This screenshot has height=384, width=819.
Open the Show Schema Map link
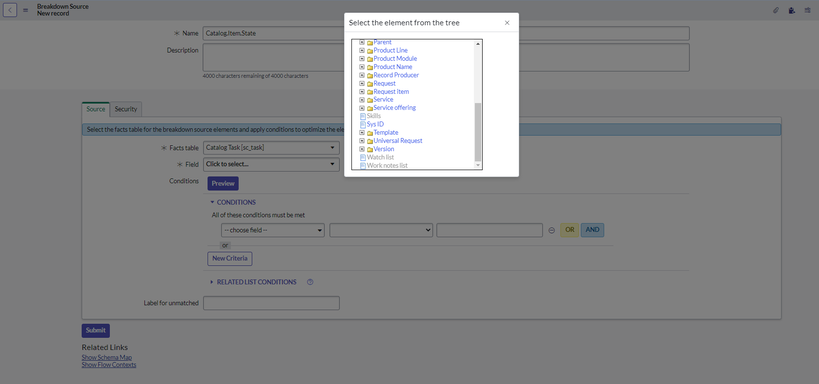107,357
